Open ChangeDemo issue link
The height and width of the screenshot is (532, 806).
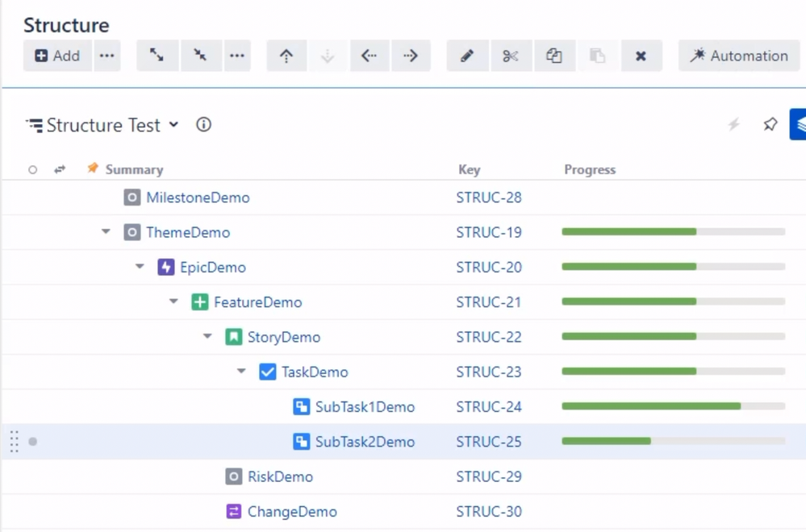coord(293,512)
